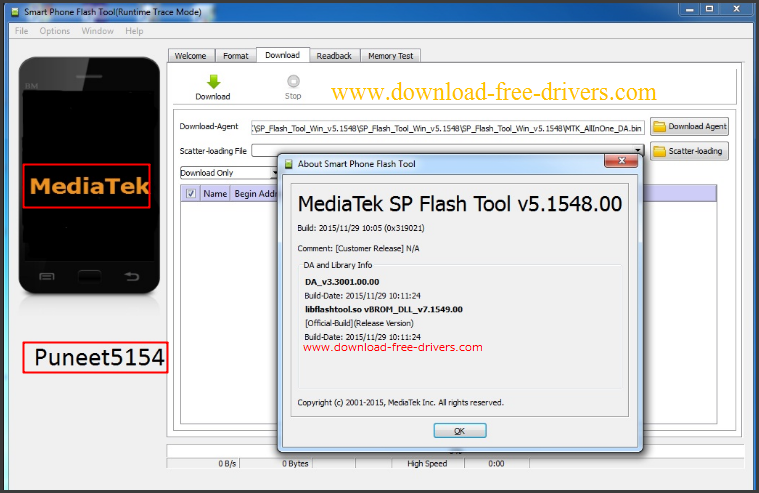
Task: Close the About Smart Phone Flash Tool dialog
Action: (x=622, y=161)
